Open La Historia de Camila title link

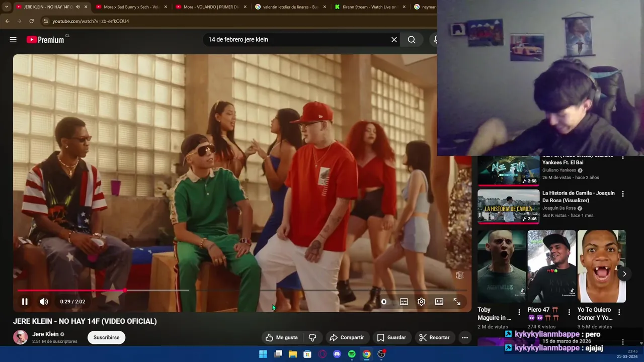(579, 196)
